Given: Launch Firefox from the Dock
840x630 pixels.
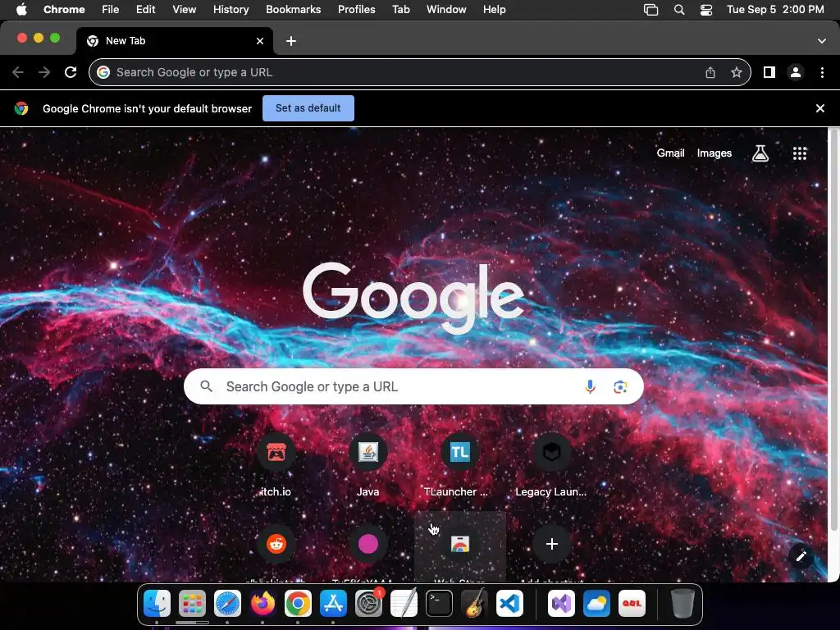Looking at the screenshot, I should 262,604.
